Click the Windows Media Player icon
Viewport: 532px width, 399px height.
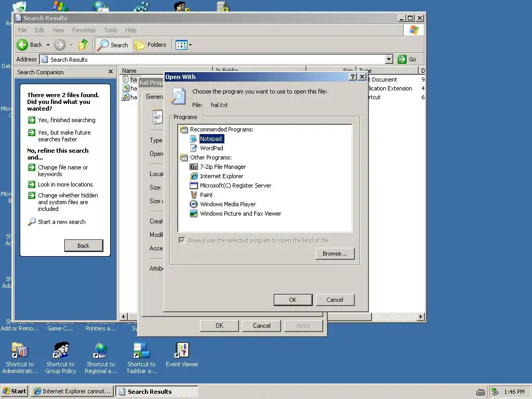point(193,204)
